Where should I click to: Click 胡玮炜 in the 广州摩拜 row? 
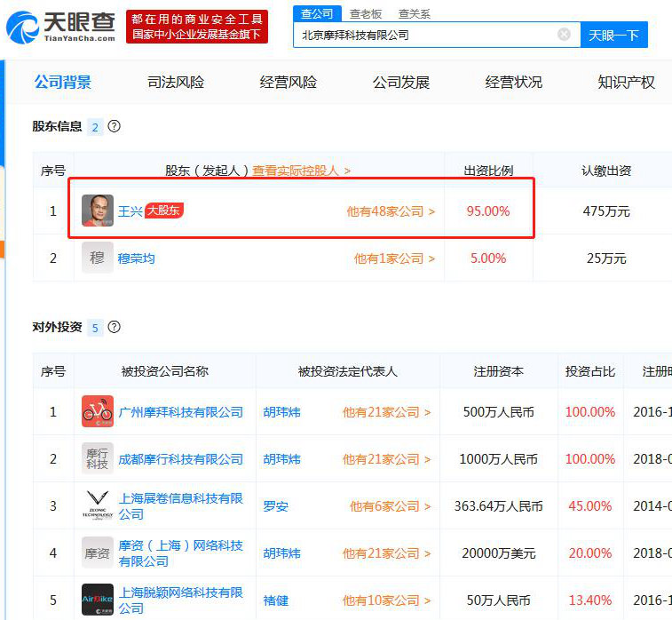point(282,412)
